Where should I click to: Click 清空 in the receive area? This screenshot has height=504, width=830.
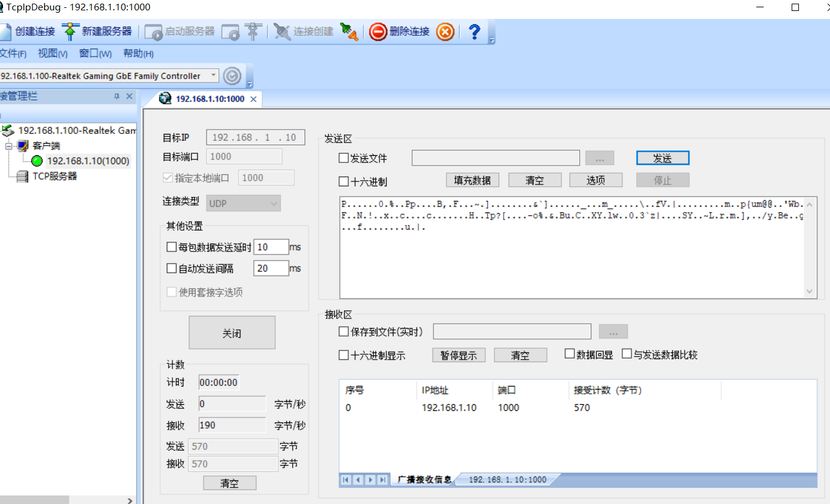tap(520, 355)
